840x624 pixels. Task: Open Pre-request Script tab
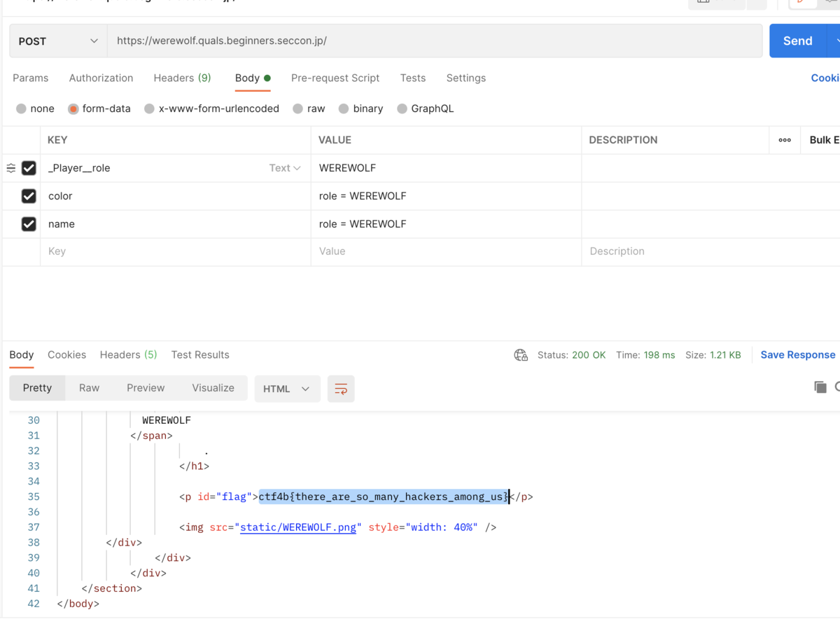335,78
